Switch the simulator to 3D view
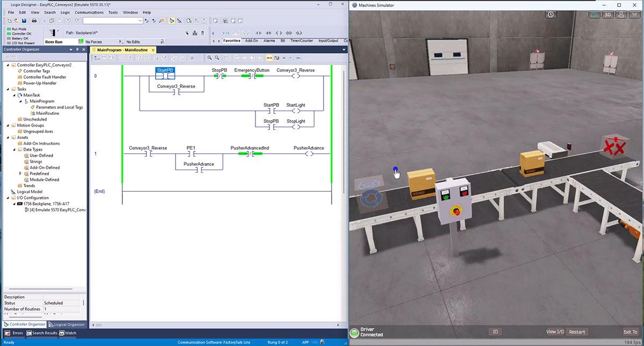Image resolution: width=644 pixels, height=346 pixels. pyautogui.click(x=608, y=14)
